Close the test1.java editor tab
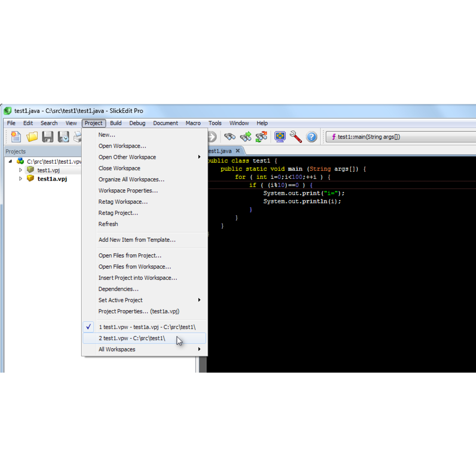This screenshot has width=476, height=476. [238, 151]
